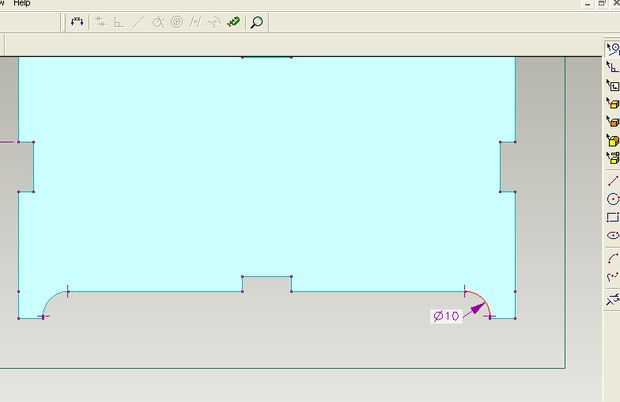This screenshot has width=620, height=402.
Task: Select the Rectangle drawing tool
Action: click(x=613, y=217)
